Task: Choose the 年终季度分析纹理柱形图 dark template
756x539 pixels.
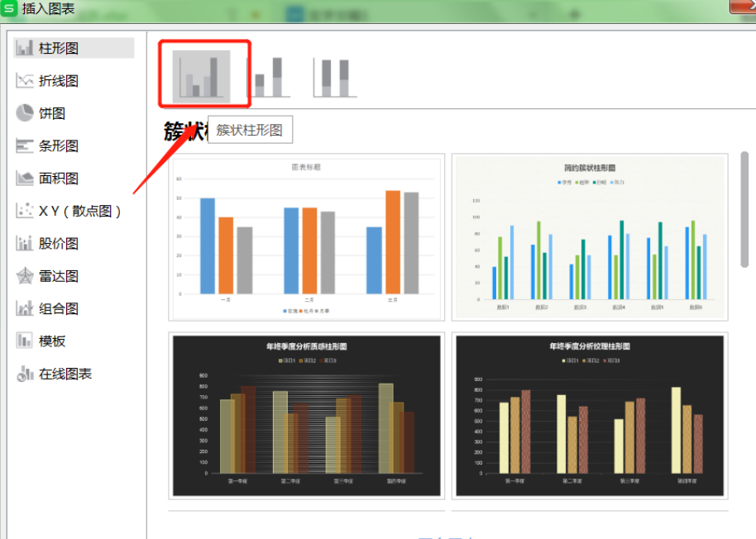Action: [x=590, y=416]
